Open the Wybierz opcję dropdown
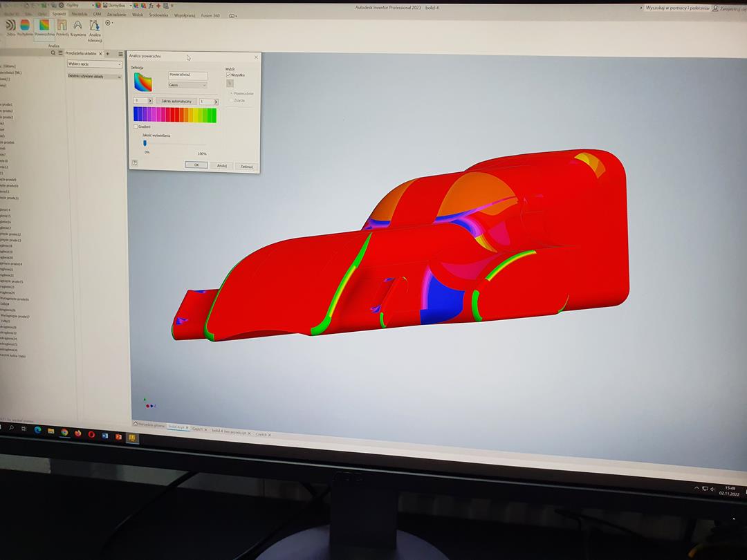The image size is (747, 560). tap(95, 64)
